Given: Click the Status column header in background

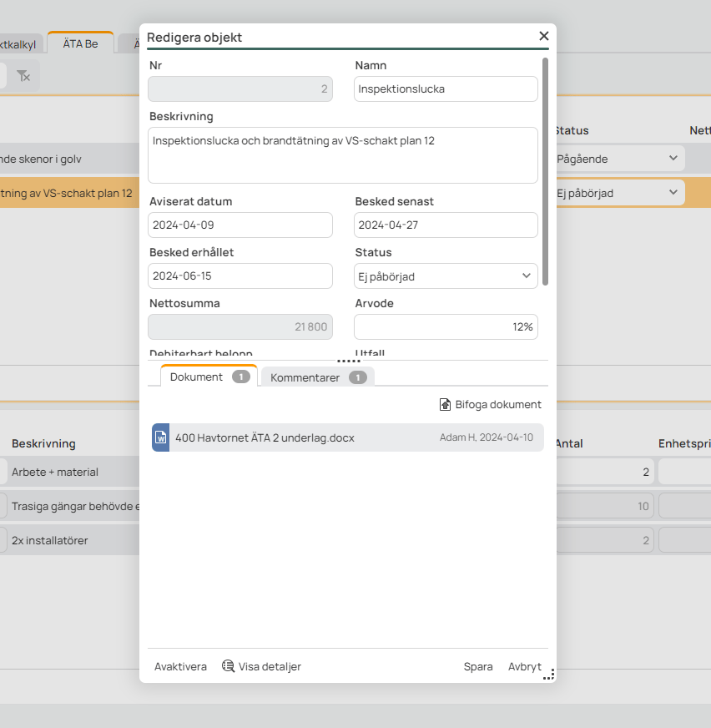Looking at the screenshot, I should [x=572, y=130].
